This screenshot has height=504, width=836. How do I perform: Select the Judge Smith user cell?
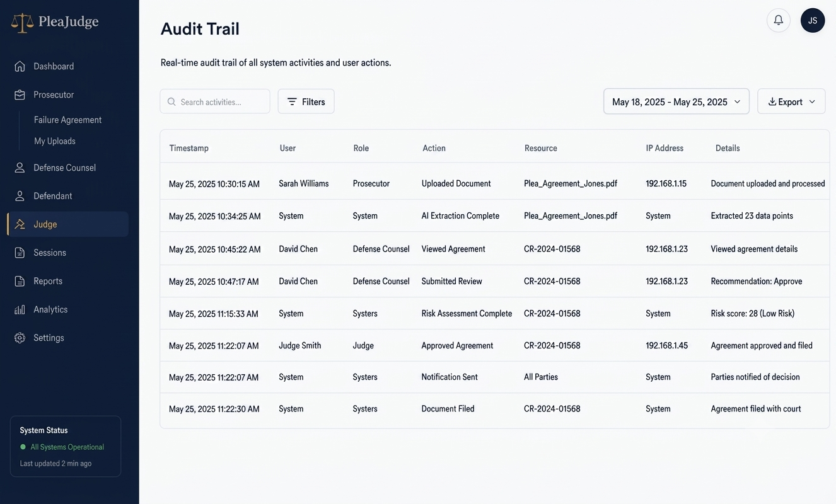[x=300, y=345]
